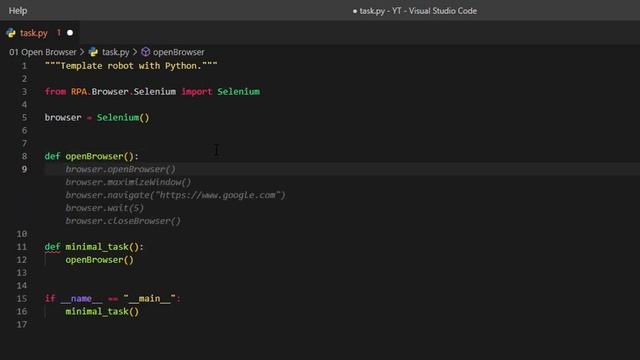Viewport: 640px width, 360px height.
Task: Click 'minimal_task()' call on line 16
Action: click(x=102, y=311)
